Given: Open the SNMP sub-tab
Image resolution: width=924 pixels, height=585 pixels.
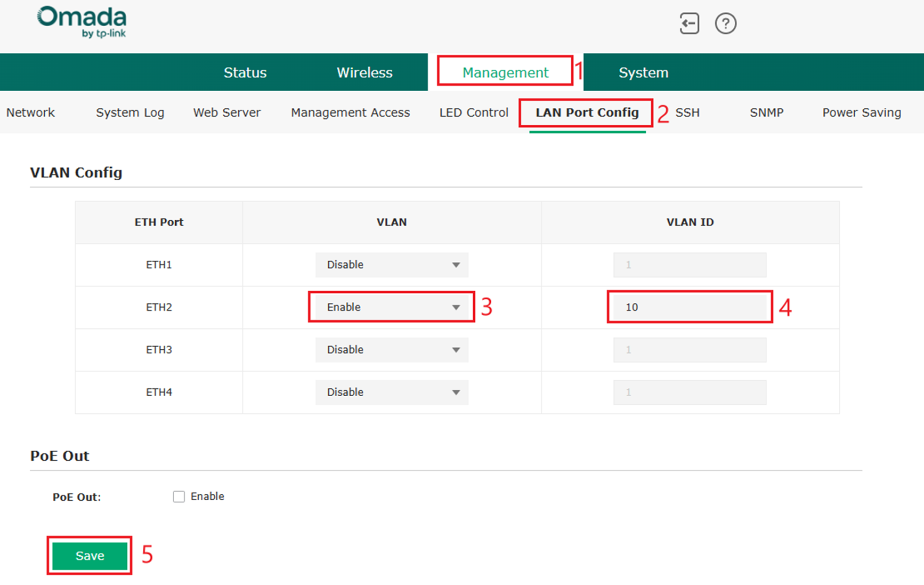Looking at the screenshot, I should coord(766,113).
